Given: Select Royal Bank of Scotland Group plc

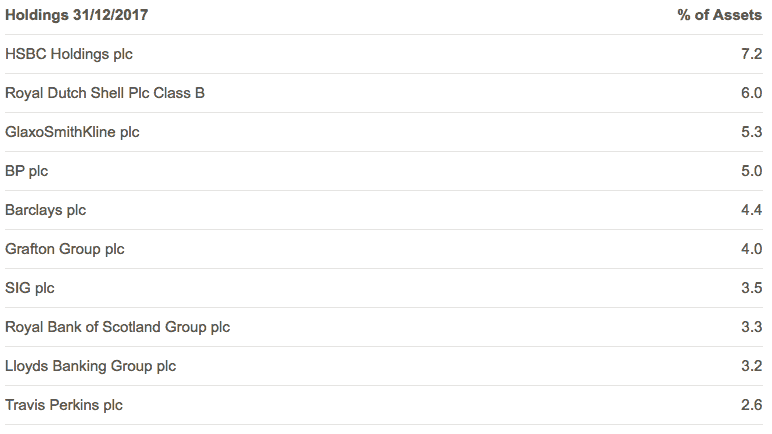Looking at the screenshot, I should click(x=118, y=327).
